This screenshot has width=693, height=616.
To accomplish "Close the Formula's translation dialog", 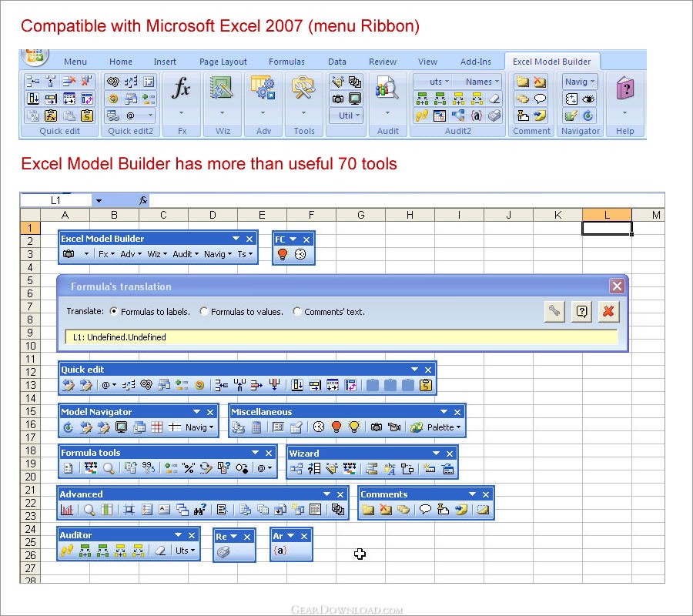I will 617,286.
